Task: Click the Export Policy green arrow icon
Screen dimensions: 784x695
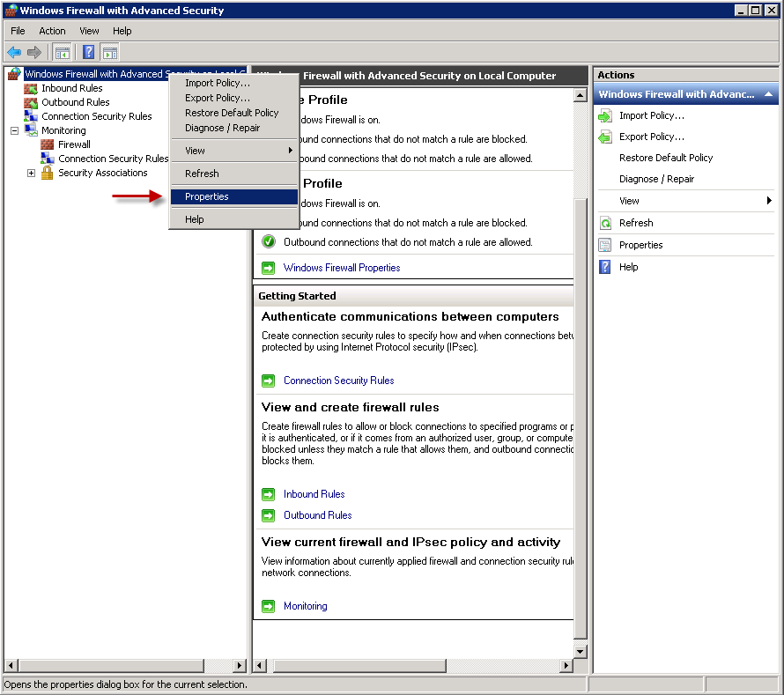Action: click(x=605, y=137)
